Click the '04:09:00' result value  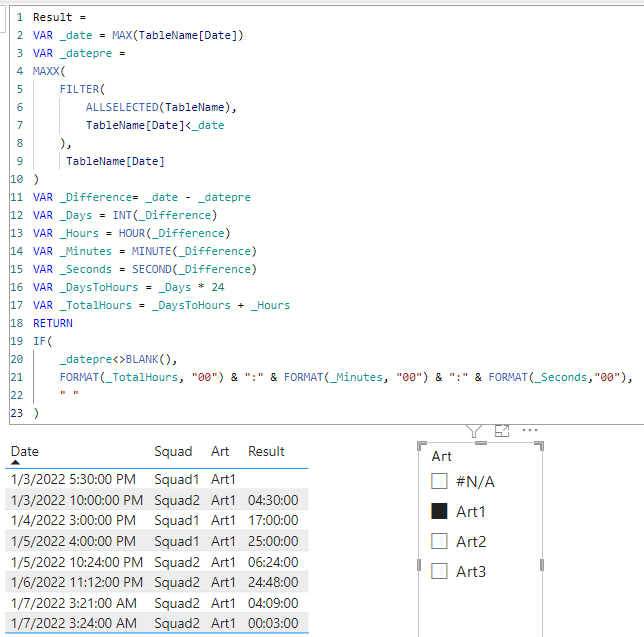click(x=273, y=603)
